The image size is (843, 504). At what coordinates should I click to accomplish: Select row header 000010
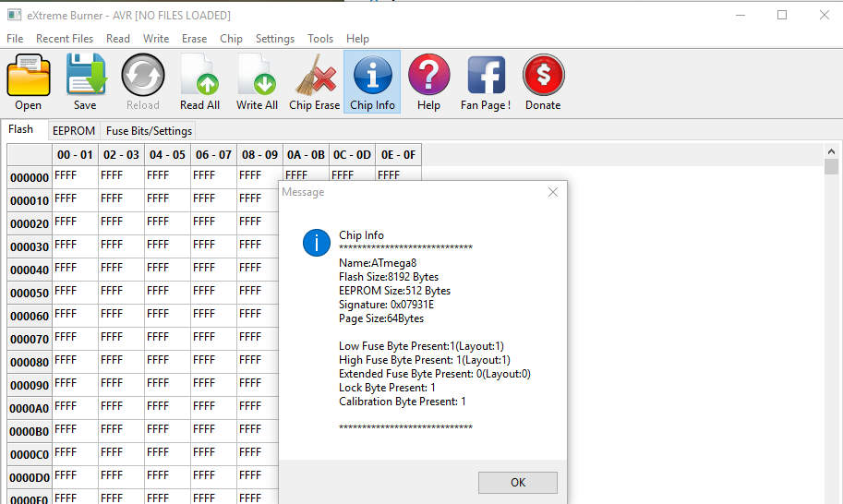[x=30, y=201]
